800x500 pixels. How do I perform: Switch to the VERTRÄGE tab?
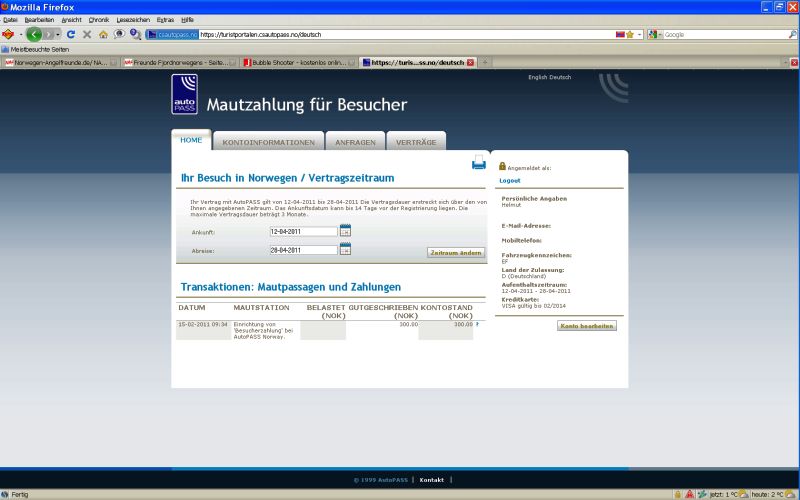pyautogui.click(x=415, y=142)
